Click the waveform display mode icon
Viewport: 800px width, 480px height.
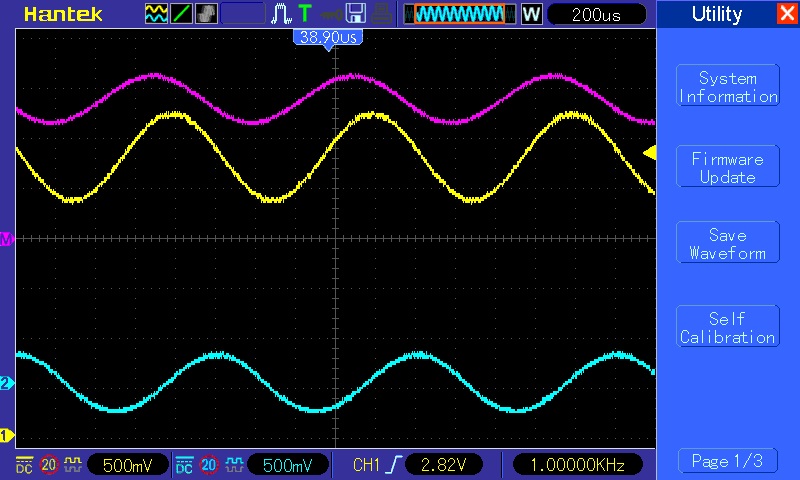(157, 14)
